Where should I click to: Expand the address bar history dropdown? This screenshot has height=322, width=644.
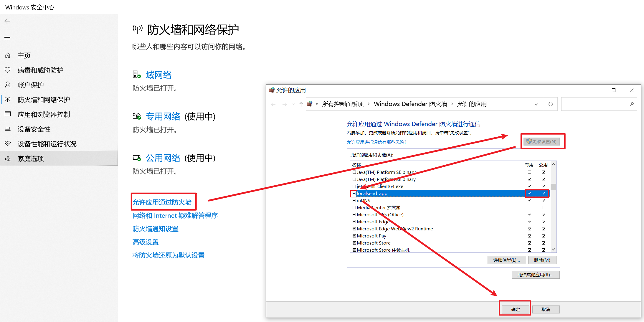pos(536,104)
